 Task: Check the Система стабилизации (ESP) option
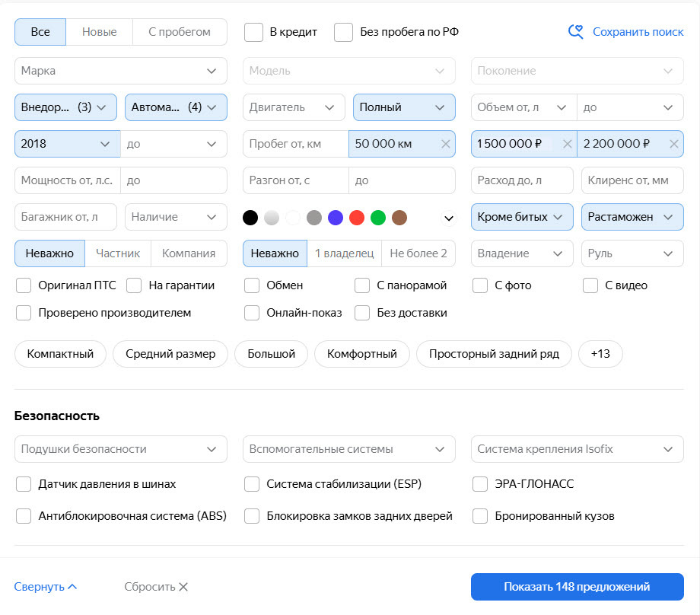pos(252,484)
